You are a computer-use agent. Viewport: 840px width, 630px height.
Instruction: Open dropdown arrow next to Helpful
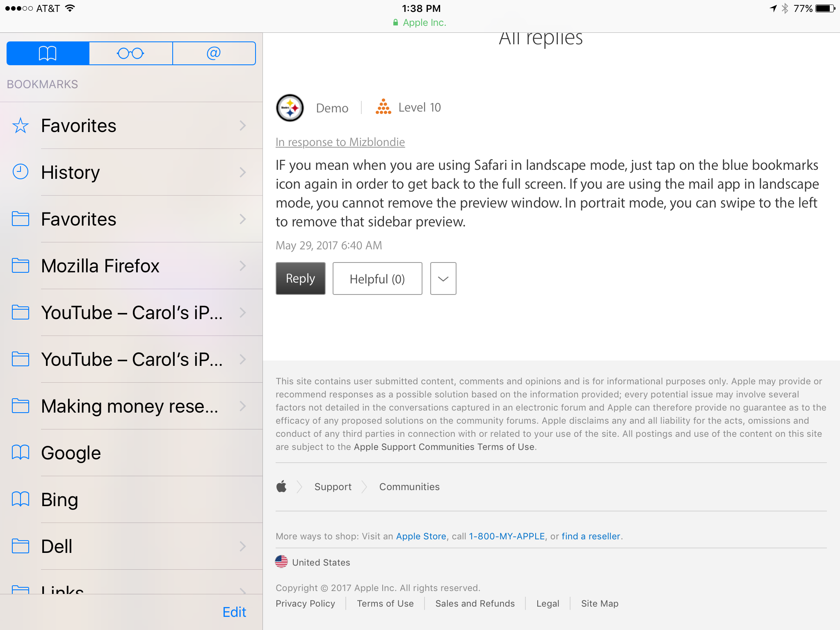(443, 278)
